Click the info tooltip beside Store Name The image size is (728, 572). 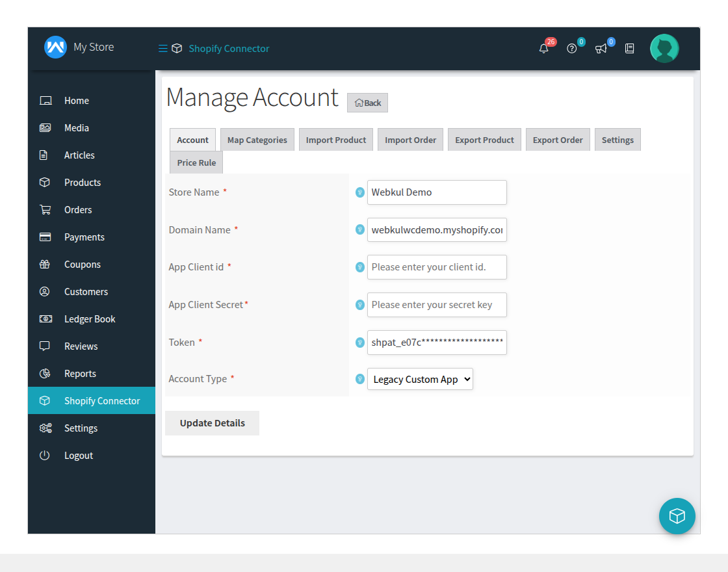[359, 192]
